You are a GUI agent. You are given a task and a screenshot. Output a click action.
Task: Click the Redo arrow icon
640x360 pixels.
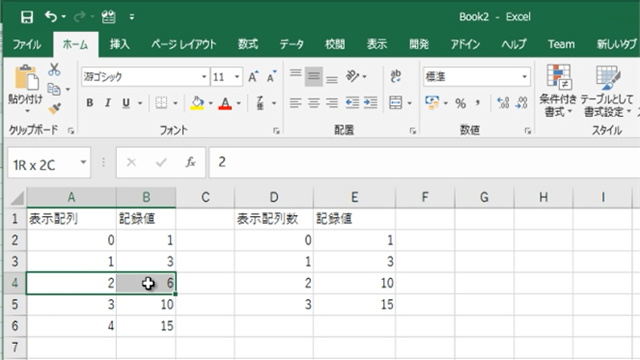tap(80, 17)
